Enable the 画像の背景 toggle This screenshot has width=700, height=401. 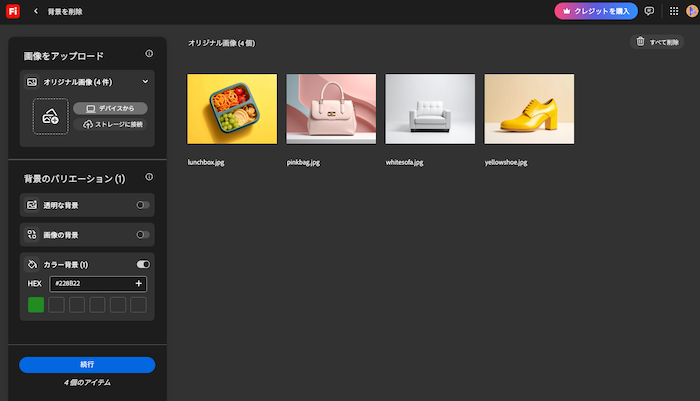(x=143, y=235)
